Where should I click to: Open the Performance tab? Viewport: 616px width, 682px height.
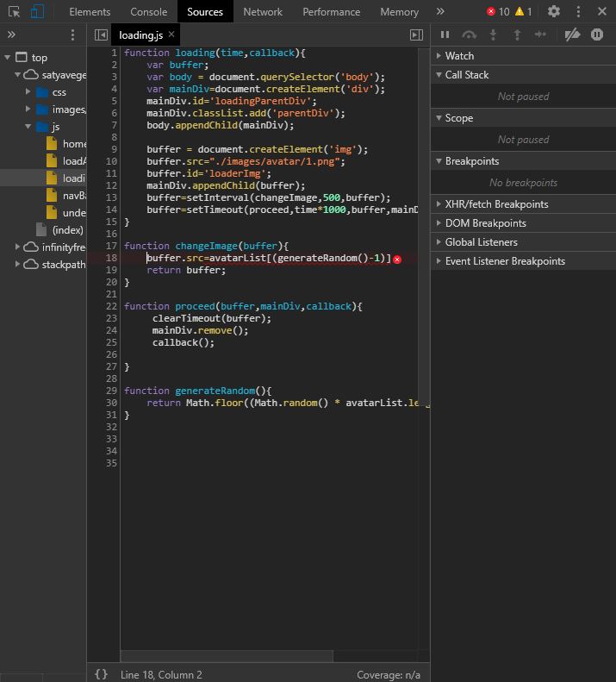click(331, 12)
